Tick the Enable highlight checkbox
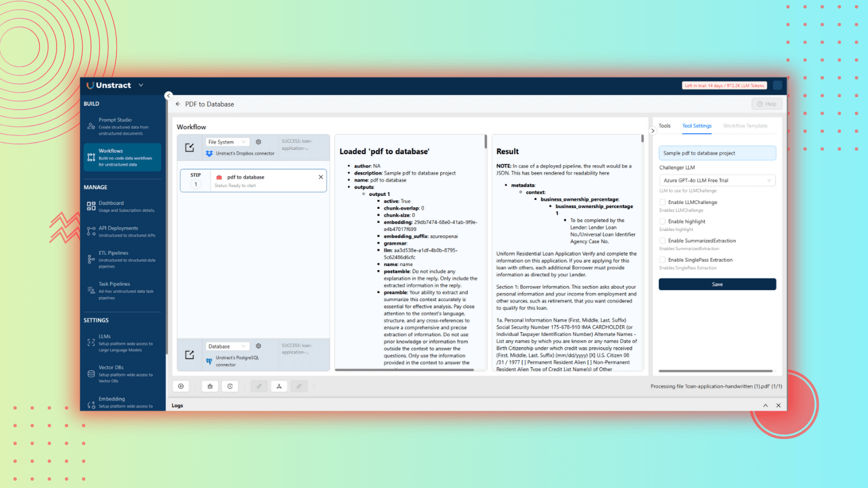 coord(662,221)
